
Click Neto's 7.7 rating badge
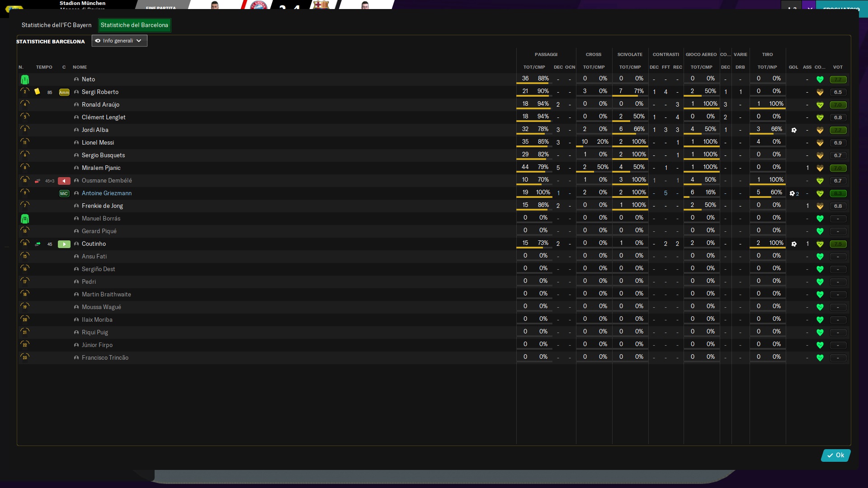pyautogui.click(x=838, y=80)
